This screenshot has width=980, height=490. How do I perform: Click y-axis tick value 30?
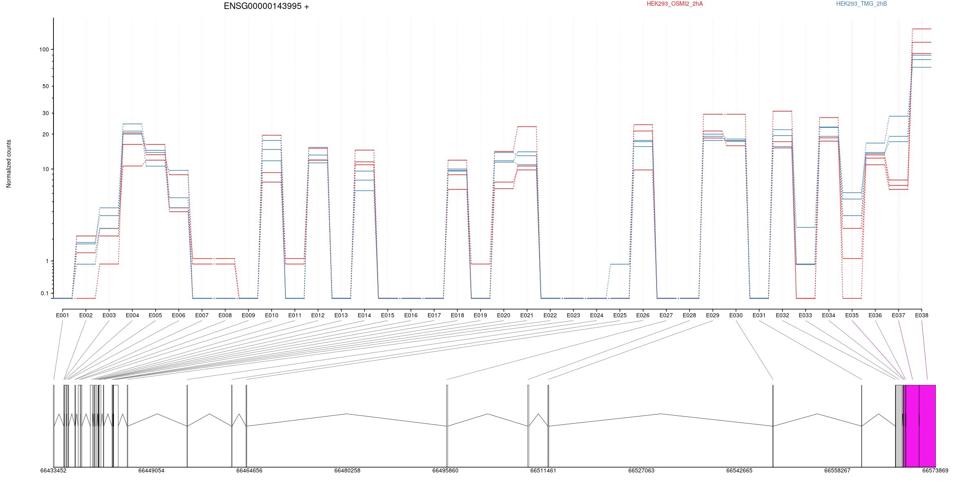coord(46,113)
